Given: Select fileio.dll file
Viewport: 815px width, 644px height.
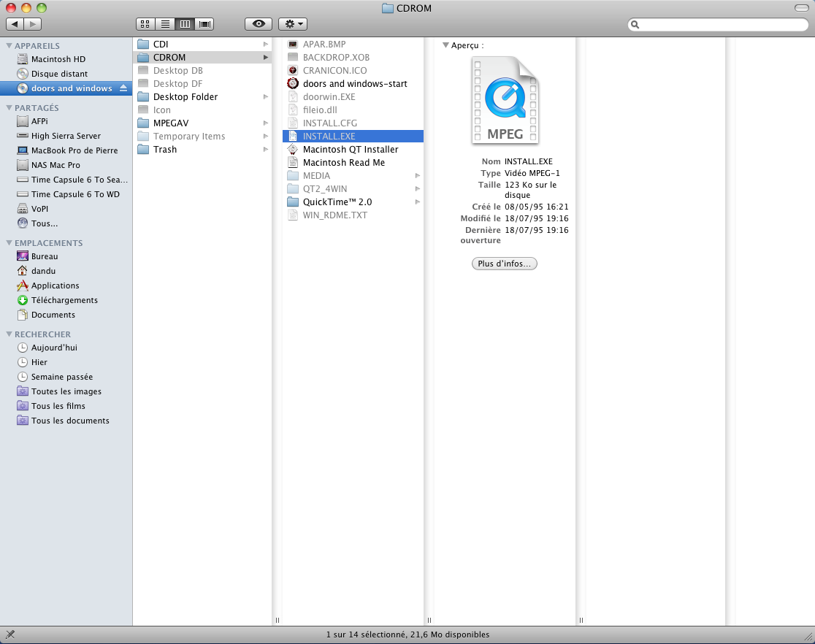Looking at the screenshot, I should click(353, 110).
